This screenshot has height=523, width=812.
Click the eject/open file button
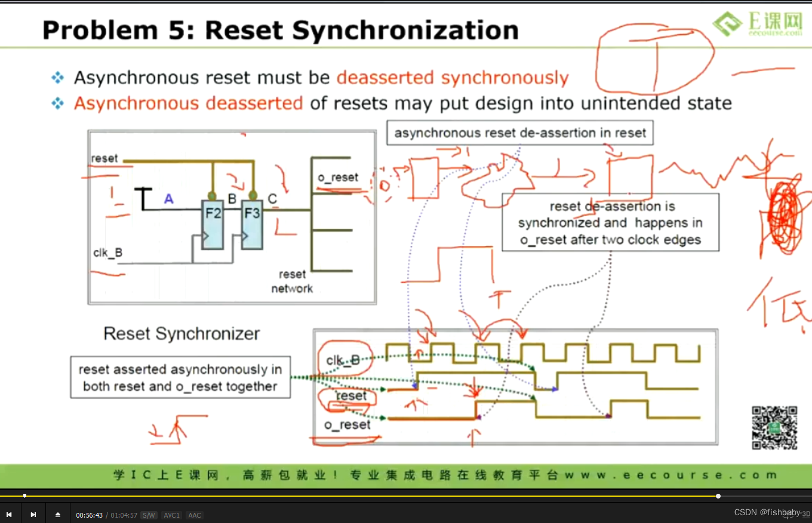pyautogui.click(x=58, y=514)
